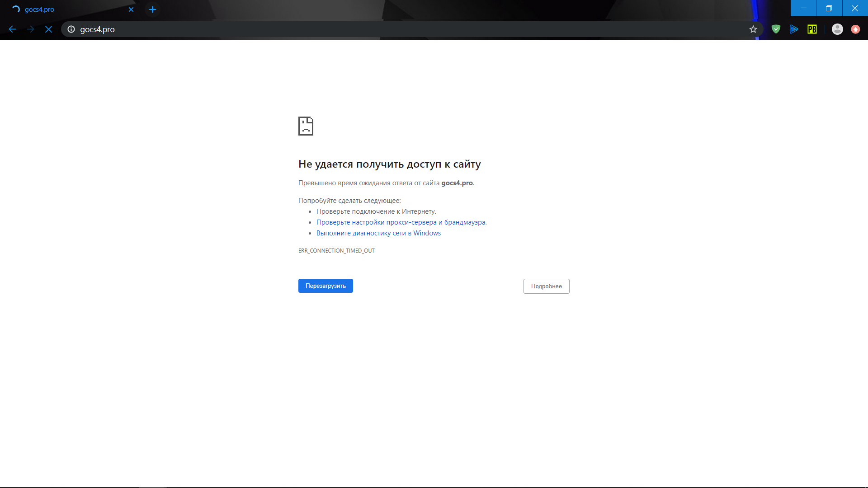
Task: Restore down the browser window
Action: [829, 8]
